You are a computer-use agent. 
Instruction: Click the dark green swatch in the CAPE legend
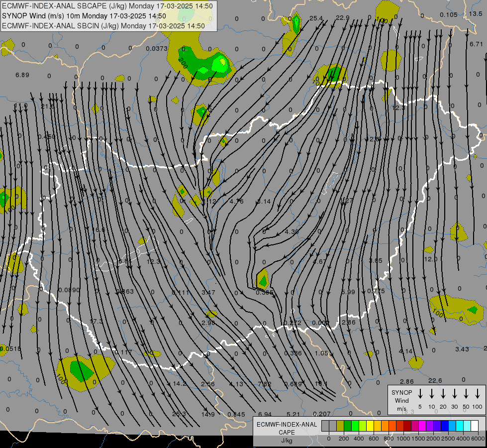(x=348, y=426)
